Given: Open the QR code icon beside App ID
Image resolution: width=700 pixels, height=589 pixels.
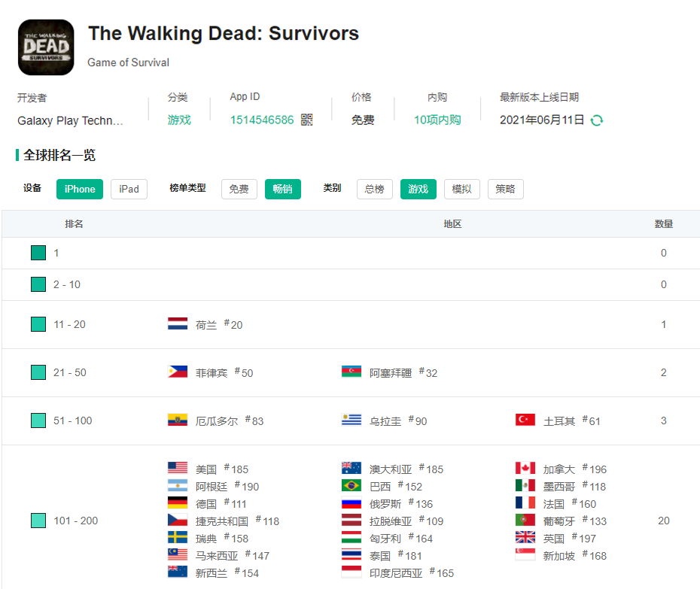Looking at the screenshot, I should [306, 120].
